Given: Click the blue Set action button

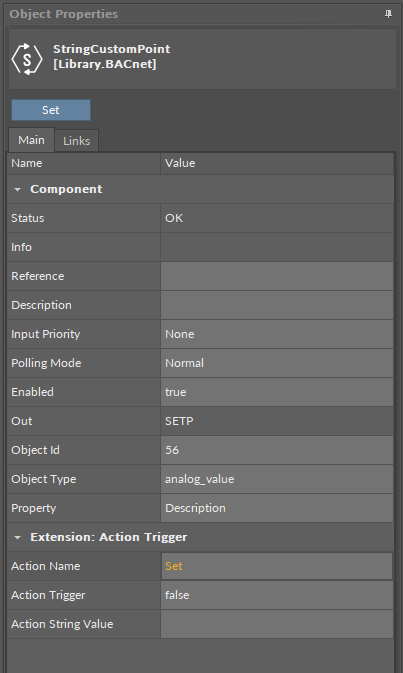Looking at the screenshot, I should point(51,110).
